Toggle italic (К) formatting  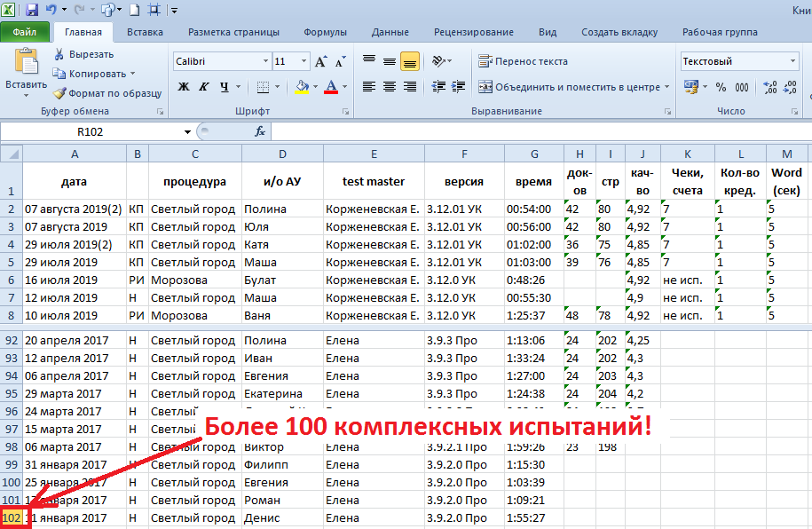point(204,87)
